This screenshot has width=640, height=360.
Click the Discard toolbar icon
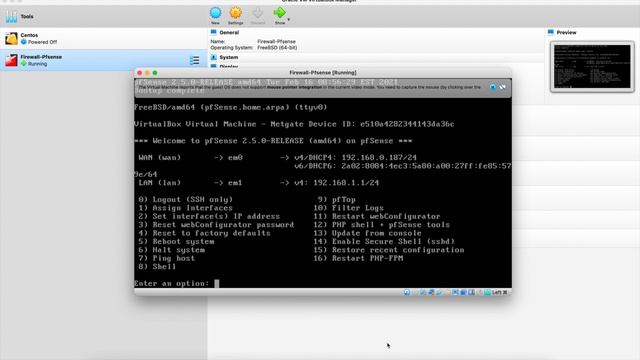pos(258,13)
